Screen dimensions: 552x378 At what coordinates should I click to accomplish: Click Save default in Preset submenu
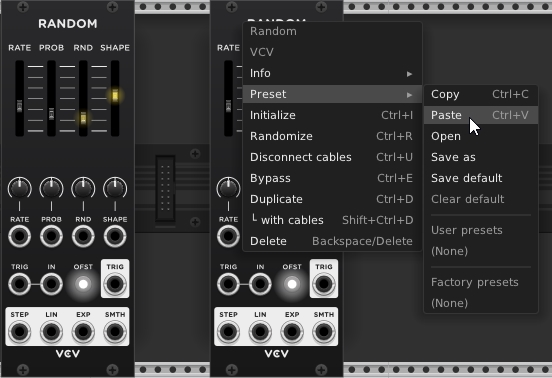click(481, 178)
